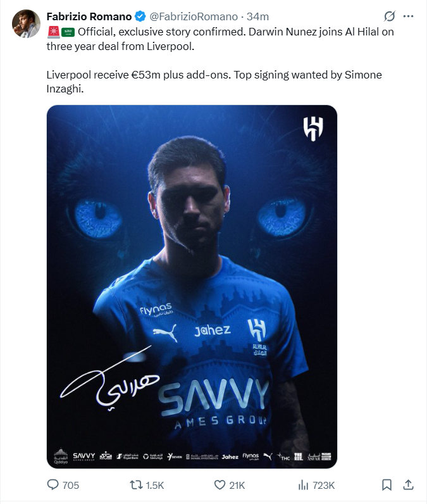Bookmark this tweet
Viewport: 427px width, 504px height.
[387, 485]
